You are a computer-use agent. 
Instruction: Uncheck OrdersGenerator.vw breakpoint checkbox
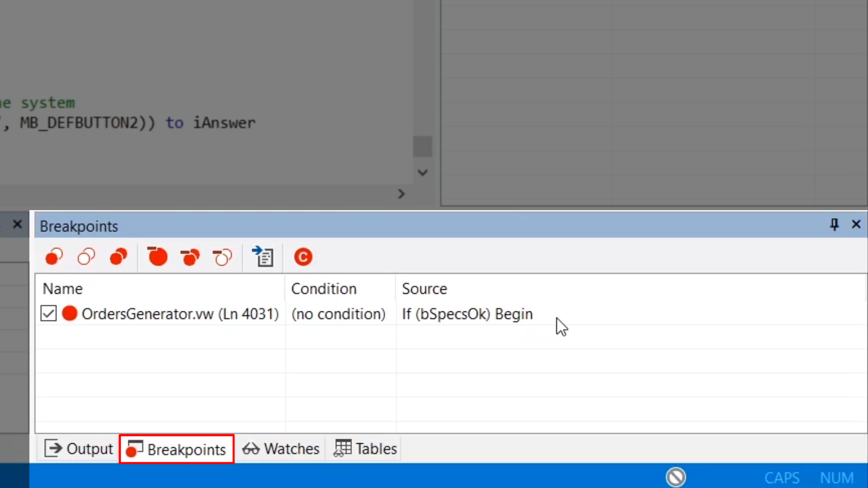[x=48, y=314]
